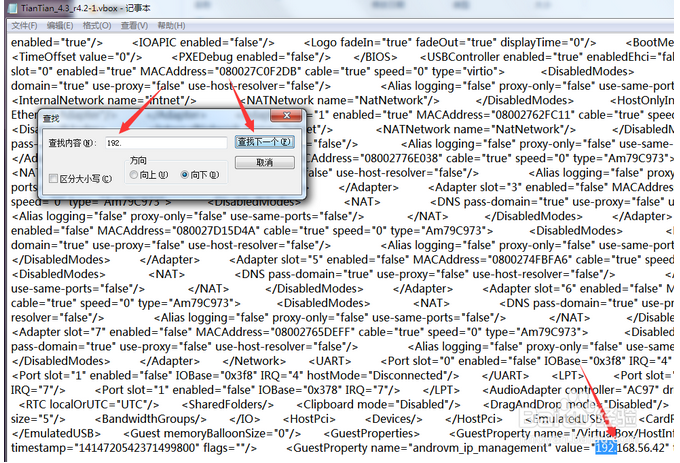Open the 文件(F) menu
Viewport: 680px width, 463px height.
(x=24, y=26)
